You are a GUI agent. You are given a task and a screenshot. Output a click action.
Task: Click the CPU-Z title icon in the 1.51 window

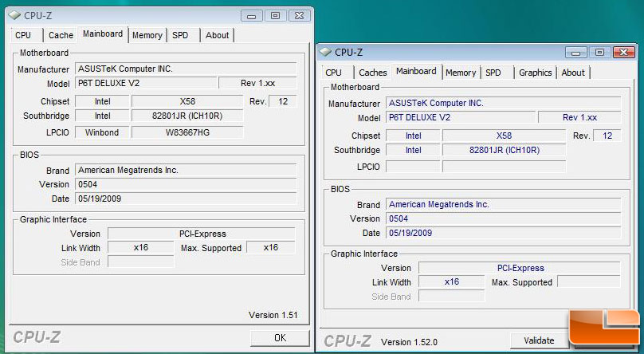pos(15,16)
